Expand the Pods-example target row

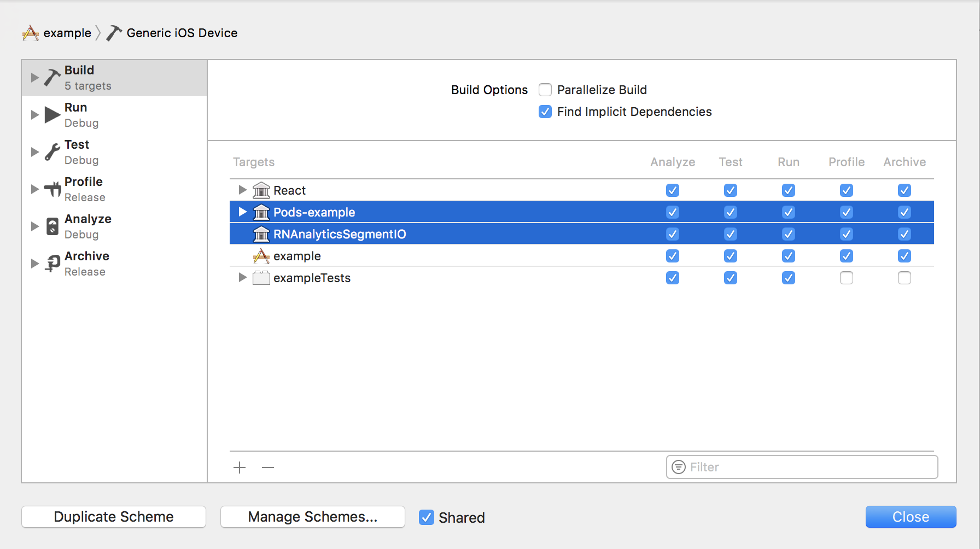243,212
